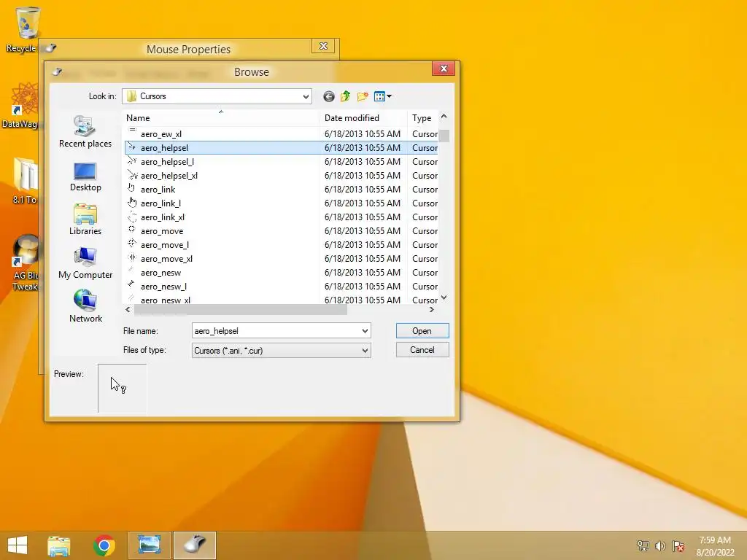Jump to Desktop in places bar
Screen dimensions: 747x560
[85, 176]
